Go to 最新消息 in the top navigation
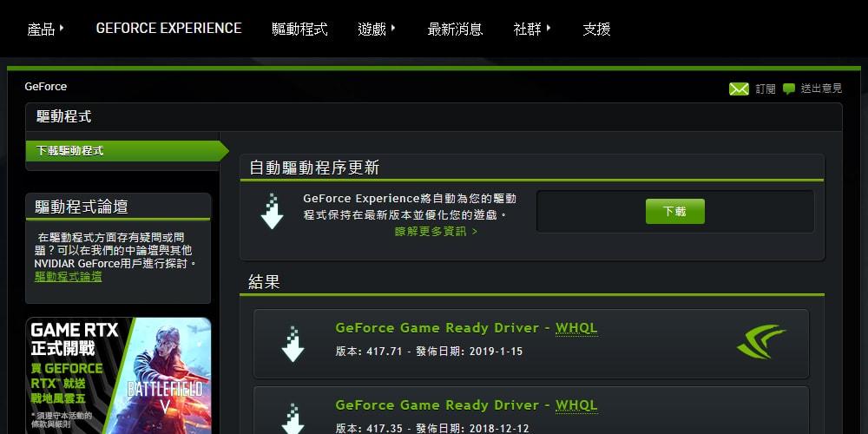This screenshot has width=868, height=434. click(x=455, y=29)
